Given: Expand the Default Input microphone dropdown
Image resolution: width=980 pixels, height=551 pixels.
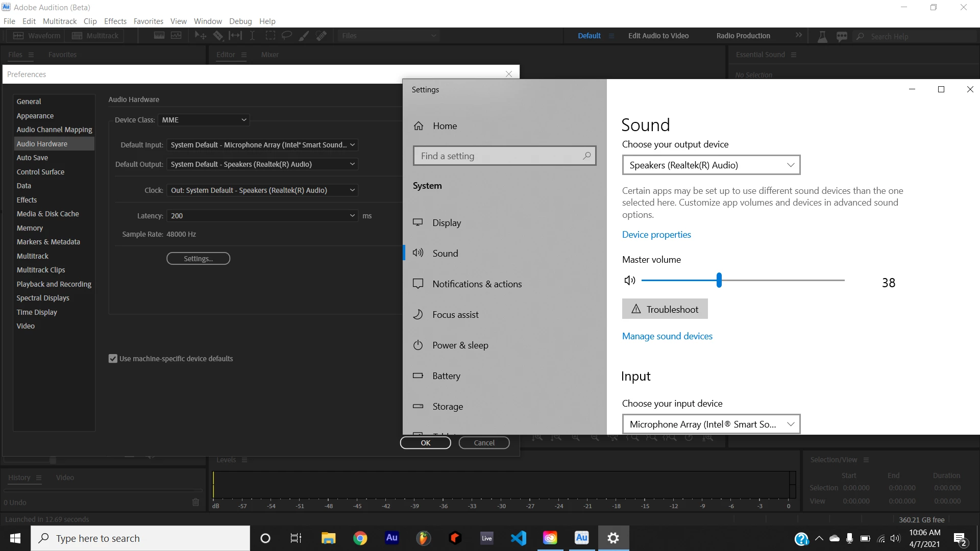Looking at the screenshot, I should coord(262,145).
